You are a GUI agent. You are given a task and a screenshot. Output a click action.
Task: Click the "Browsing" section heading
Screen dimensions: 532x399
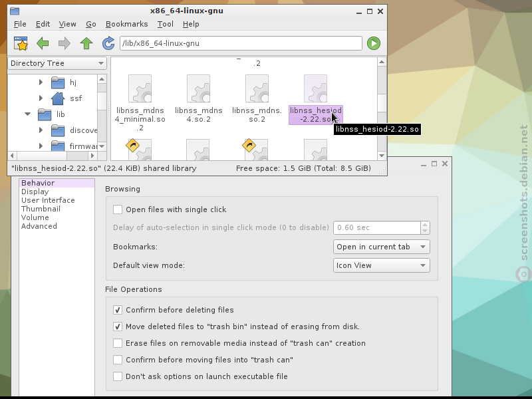pyautogui.click(x=122, y=189)
